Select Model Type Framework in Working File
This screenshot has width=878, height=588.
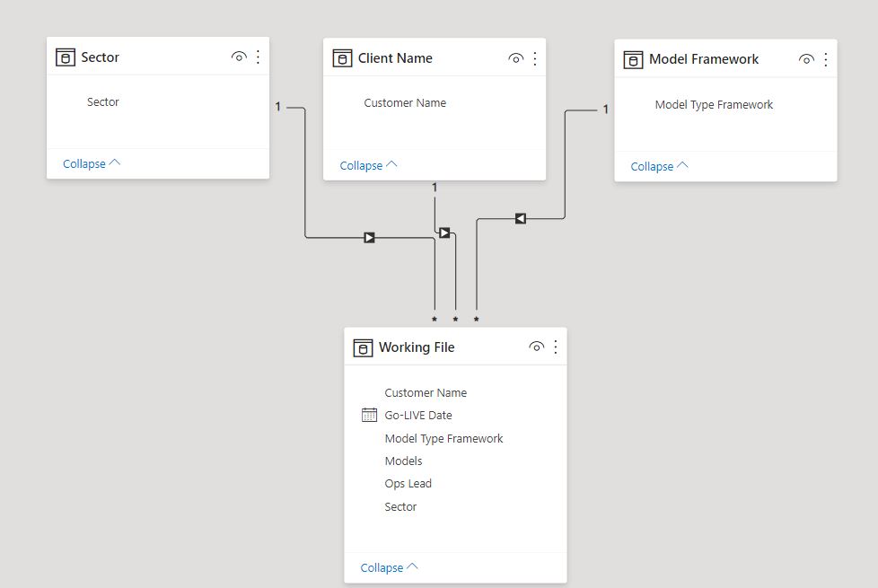(444, 438)
